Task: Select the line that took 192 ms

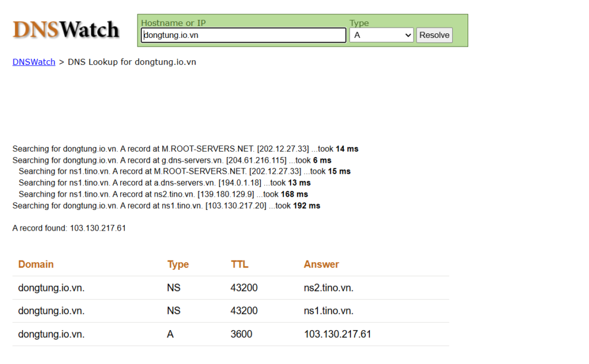Action: click(166, 206)
